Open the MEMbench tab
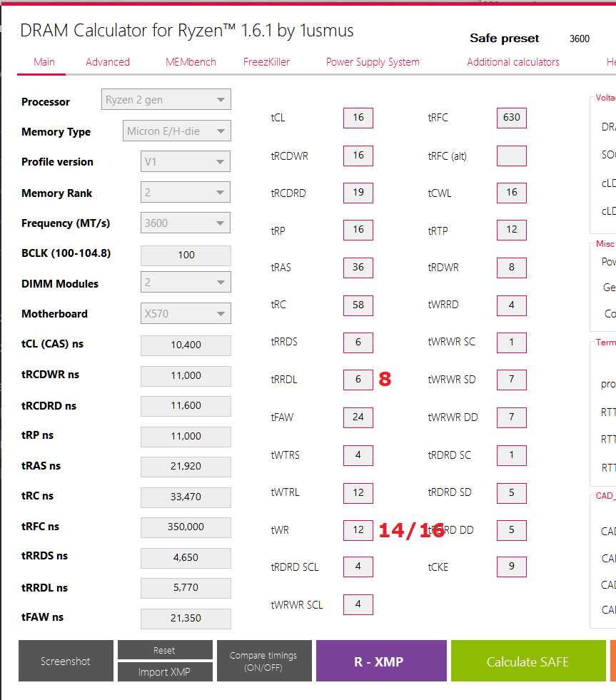This screenshot has height=700, width=616. (x=191, y=62)
